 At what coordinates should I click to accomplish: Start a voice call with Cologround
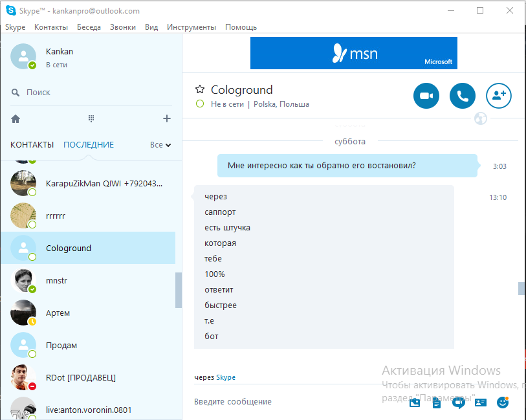point(462,96)
